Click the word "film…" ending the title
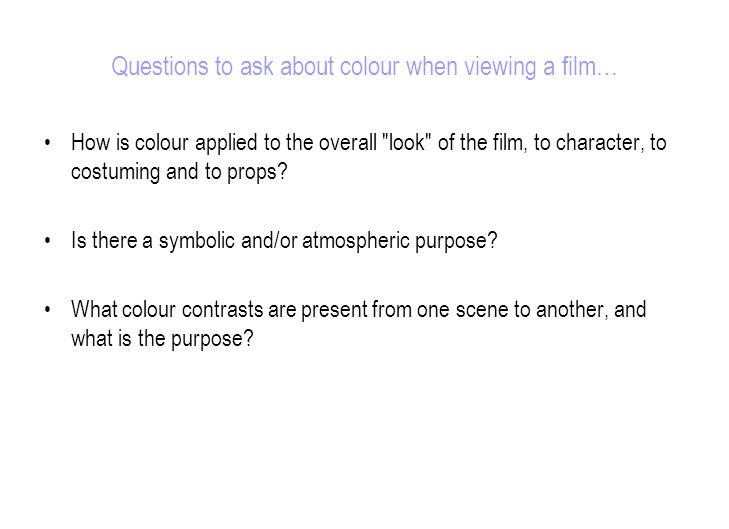Viewport: 729px width, 529px height. 589,66
